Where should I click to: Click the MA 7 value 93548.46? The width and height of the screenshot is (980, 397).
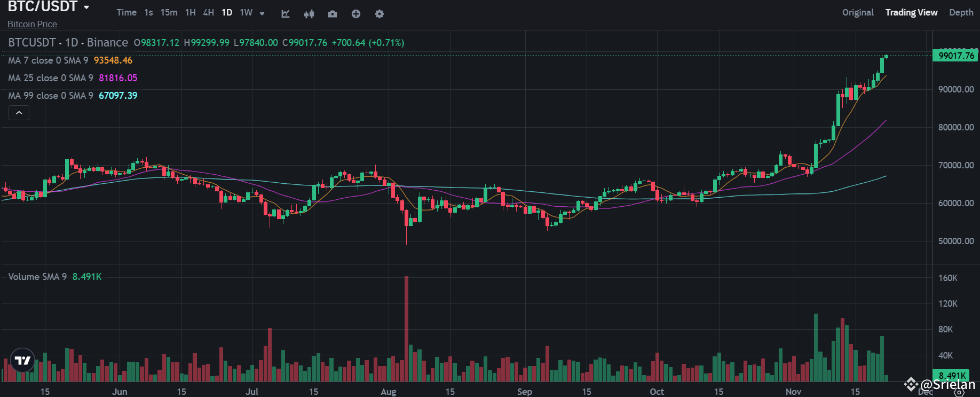pyautogui.click(x=113, y=60)
